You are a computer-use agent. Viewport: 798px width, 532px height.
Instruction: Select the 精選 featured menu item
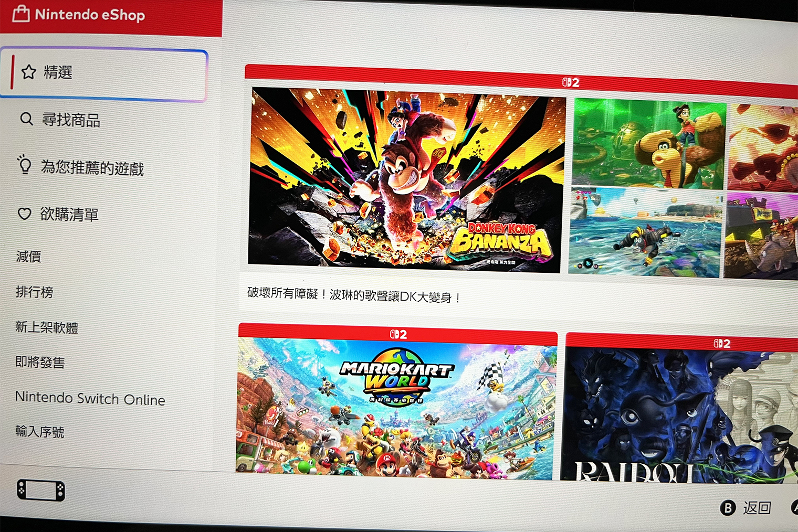(x=104, y=74)
